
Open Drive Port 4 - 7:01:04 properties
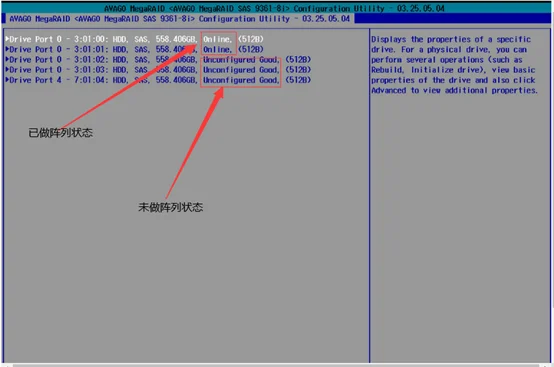(158, 80)
